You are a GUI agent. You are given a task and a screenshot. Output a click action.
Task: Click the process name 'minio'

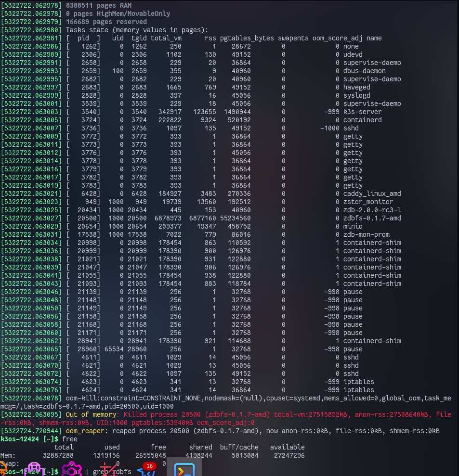(353, 227)
